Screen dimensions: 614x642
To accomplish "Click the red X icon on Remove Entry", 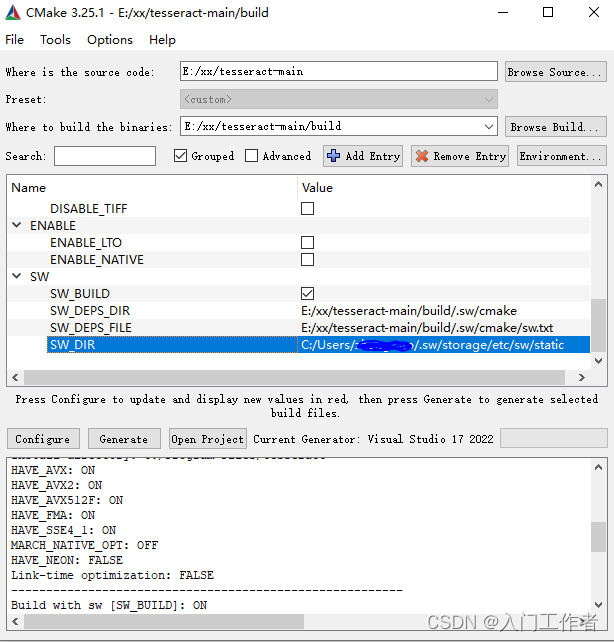I will (422, 156).
